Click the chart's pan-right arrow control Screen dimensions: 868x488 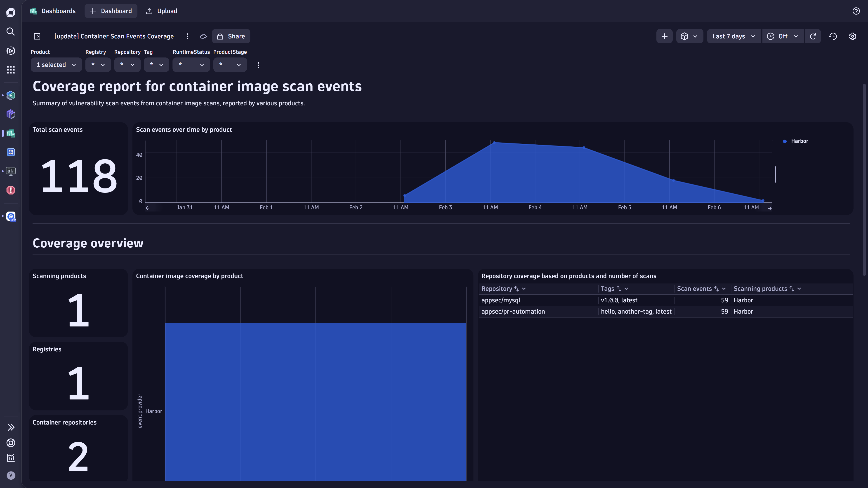pyautogui.click(x=770, y=208)
